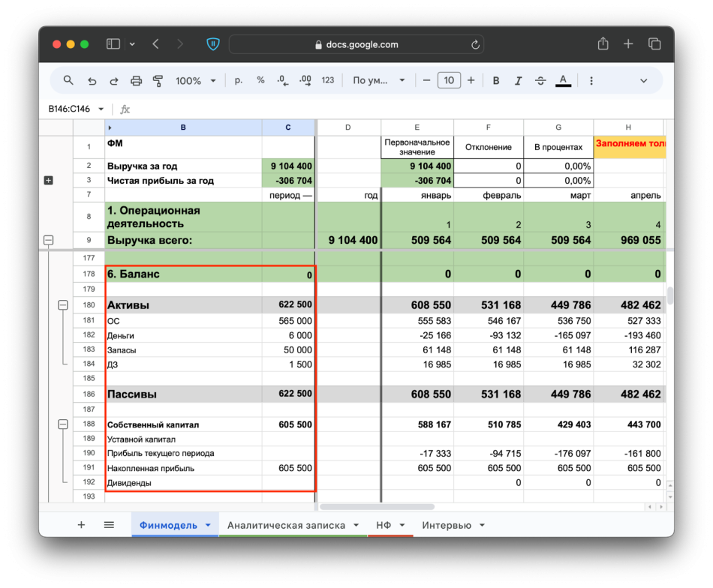
Task: Open the 100% zoom dropdown
Action: pos(195,80)
